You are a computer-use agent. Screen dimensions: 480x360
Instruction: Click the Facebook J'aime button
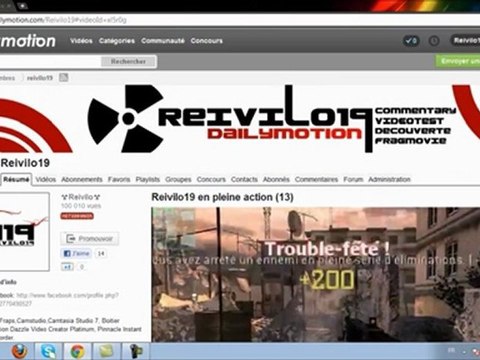pyautogui.click(x=76, y=254)
